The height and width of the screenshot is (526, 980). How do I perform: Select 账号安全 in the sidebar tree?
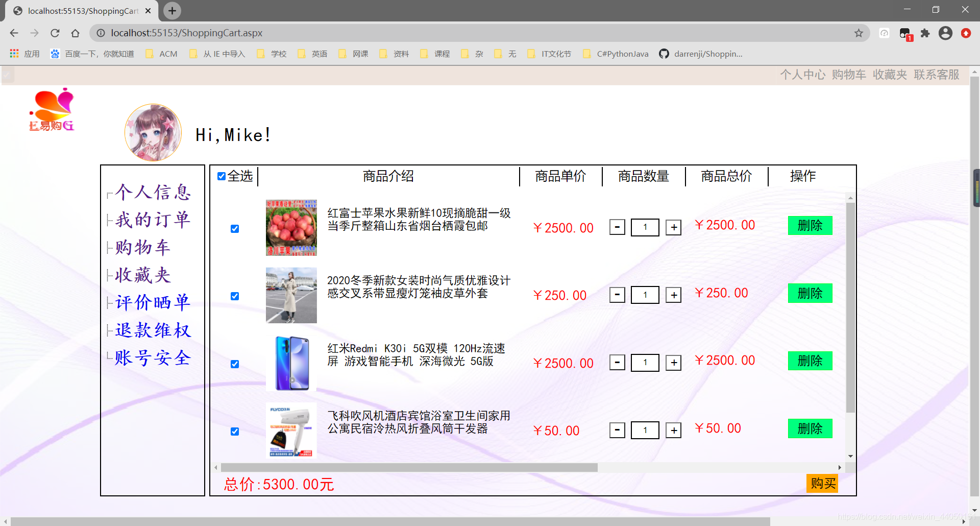[153, 358]
